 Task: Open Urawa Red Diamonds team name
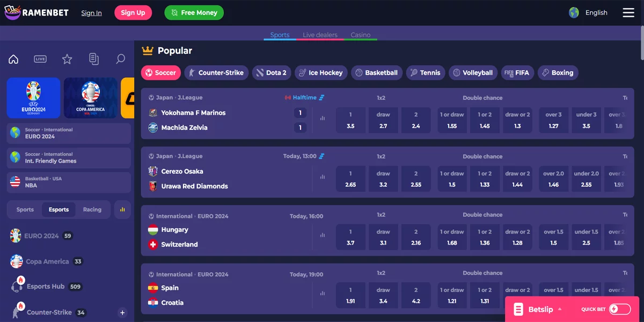194,186
